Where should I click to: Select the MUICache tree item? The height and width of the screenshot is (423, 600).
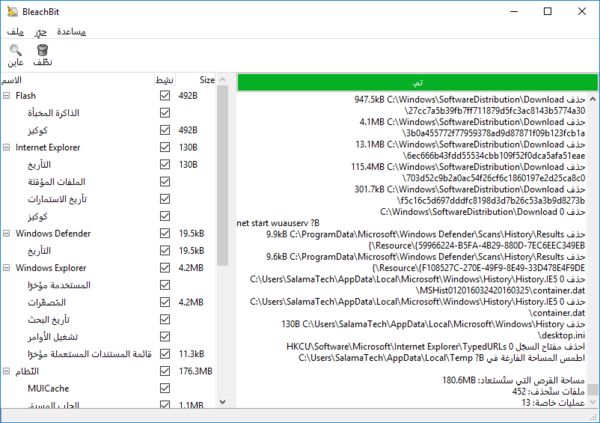tap(48, 389)
